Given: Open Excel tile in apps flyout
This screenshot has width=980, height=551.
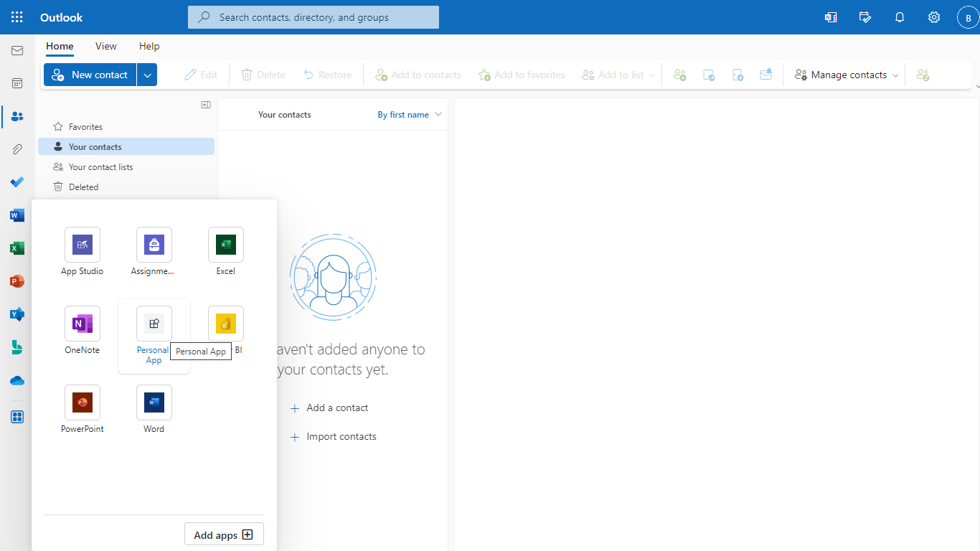Looking at the screenshot, I should tap(226, 252).
